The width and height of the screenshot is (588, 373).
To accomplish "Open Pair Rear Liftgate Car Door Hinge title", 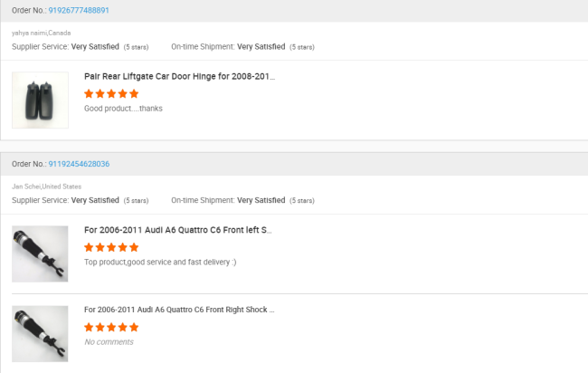I will (x=180, y=77).
